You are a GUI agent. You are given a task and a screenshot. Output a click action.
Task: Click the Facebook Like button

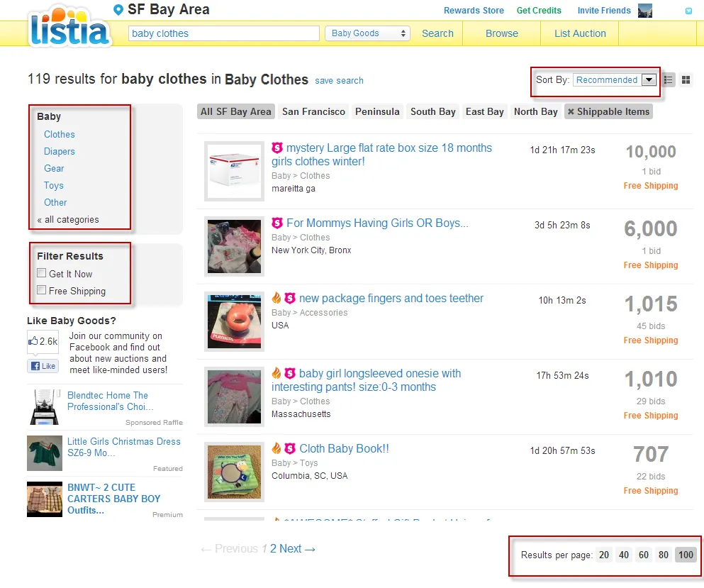pos(43,366)
